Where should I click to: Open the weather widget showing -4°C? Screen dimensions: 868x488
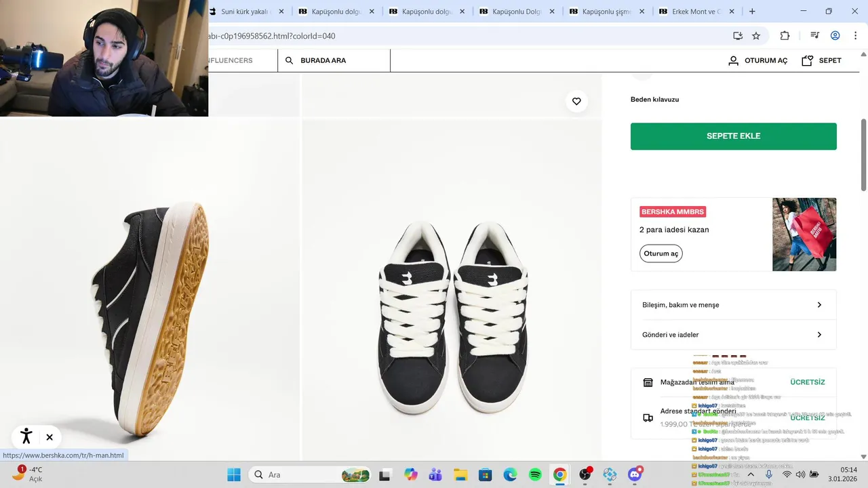(x=28, y=474)
